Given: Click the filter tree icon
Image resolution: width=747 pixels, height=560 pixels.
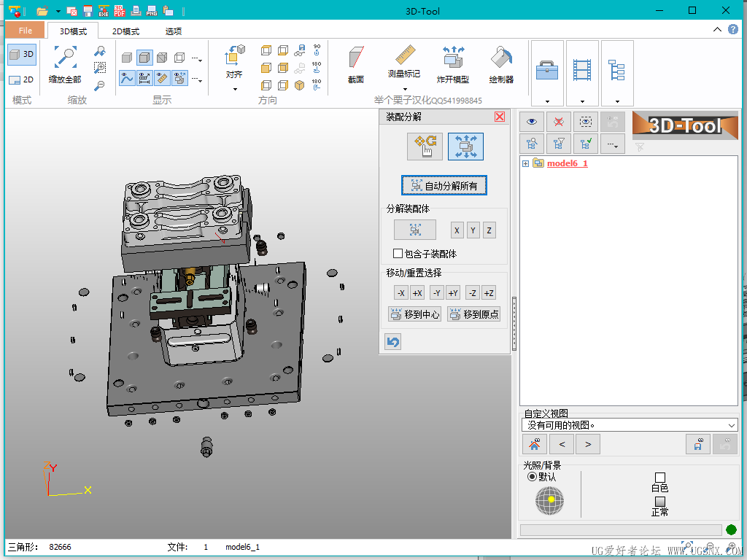Looking at the screenshot, I should coord(559,144).
